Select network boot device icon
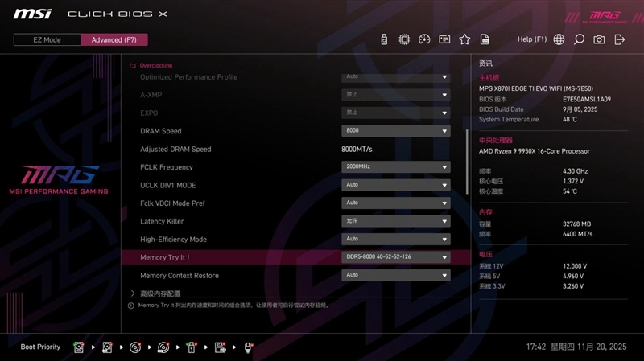The image size is (644, 361). click(248, 347)
